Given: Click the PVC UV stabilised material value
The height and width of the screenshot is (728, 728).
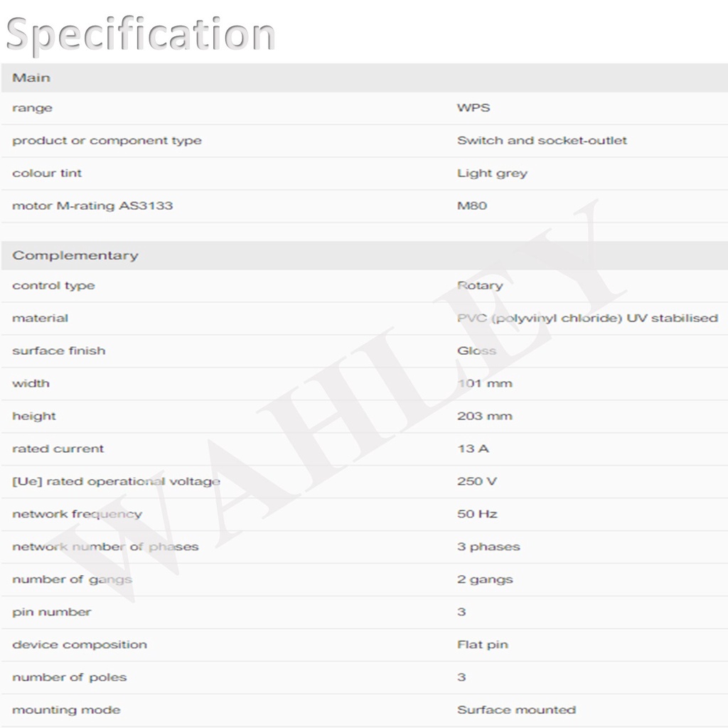Looking at the screenshot, I should [x=587, y=318].
